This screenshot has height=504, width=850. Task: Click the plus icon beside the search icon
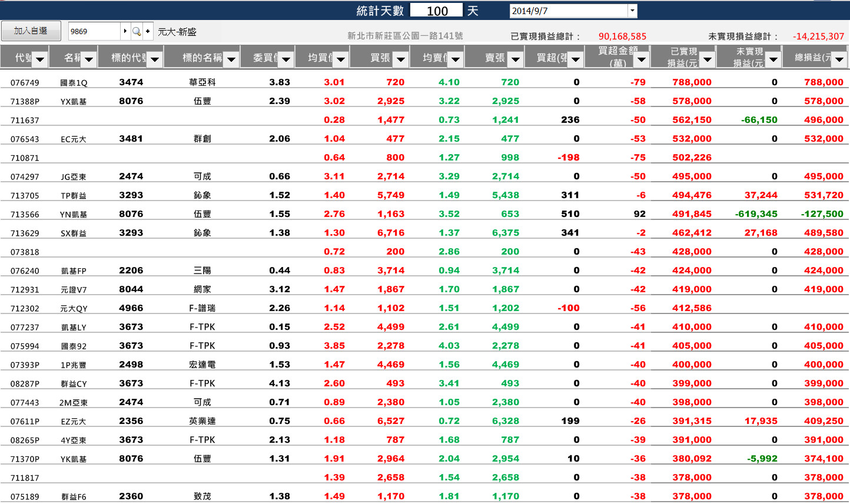(x=148, y=31)
